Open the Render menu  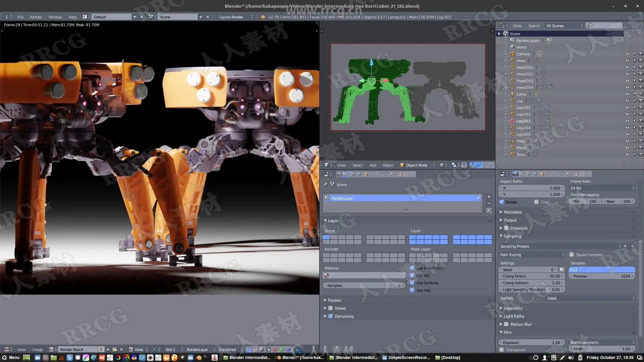[x=36, y=17]
